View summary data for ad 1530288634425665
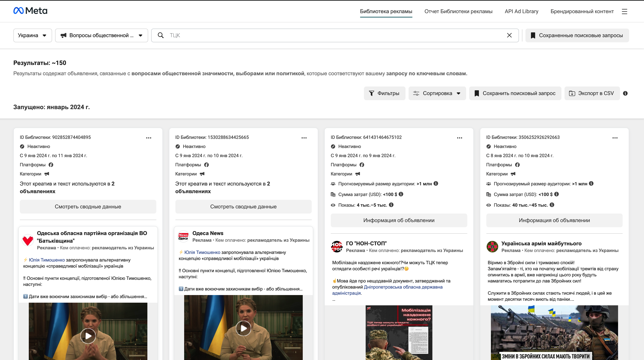 (243, 207)
